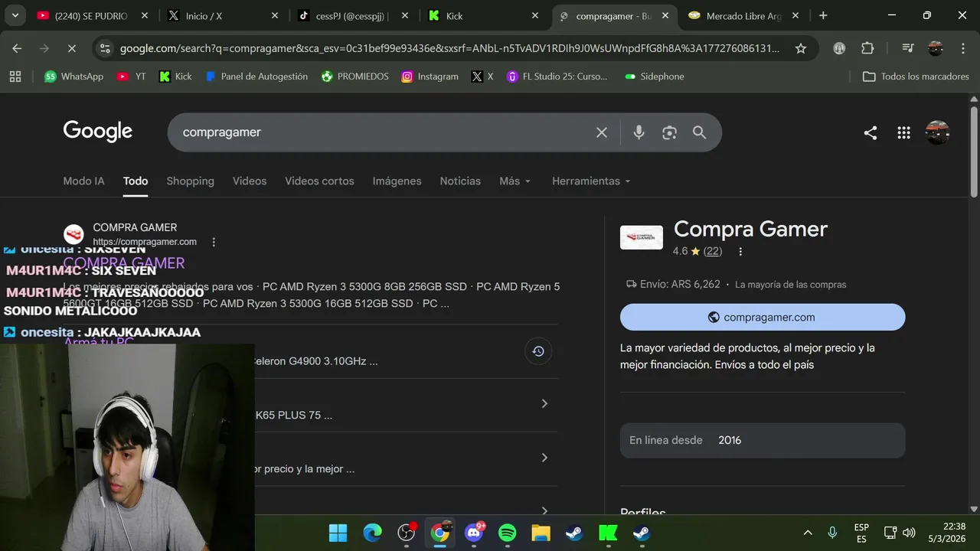This screenshot has height=551, width=980.
Task: Open the tab search dropdown arrow
Action: (15, 15)
